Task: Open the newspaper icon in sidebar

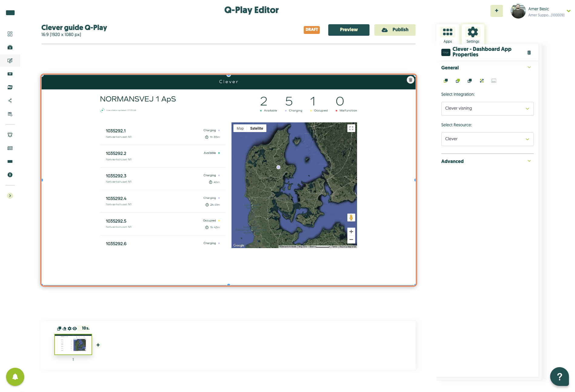Action: pos(10,148)
